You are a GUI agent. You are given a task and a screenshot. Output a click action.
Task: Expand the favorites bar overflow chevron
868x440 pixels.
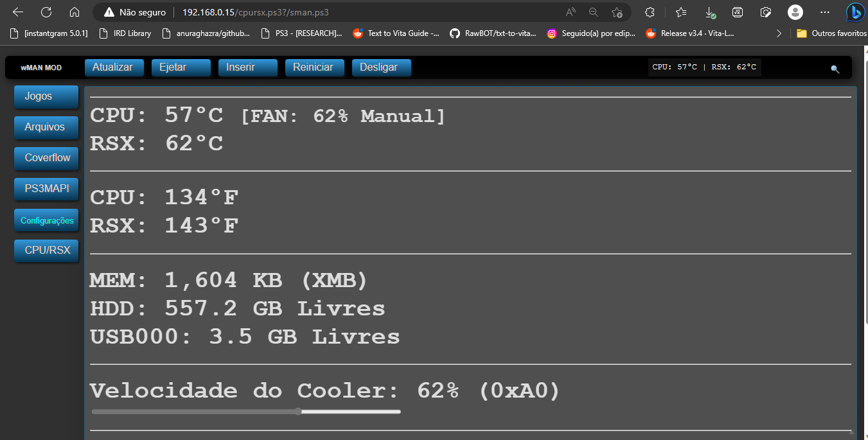tap(779, 33)
